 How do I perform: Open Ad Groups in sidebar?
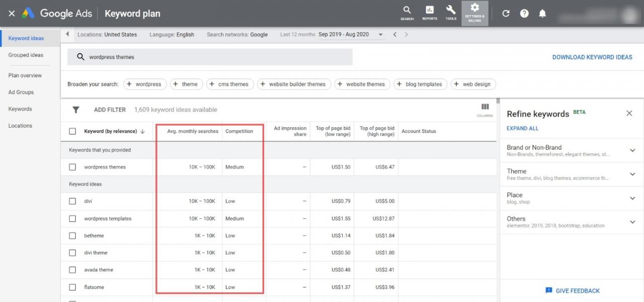click(21, 92)
